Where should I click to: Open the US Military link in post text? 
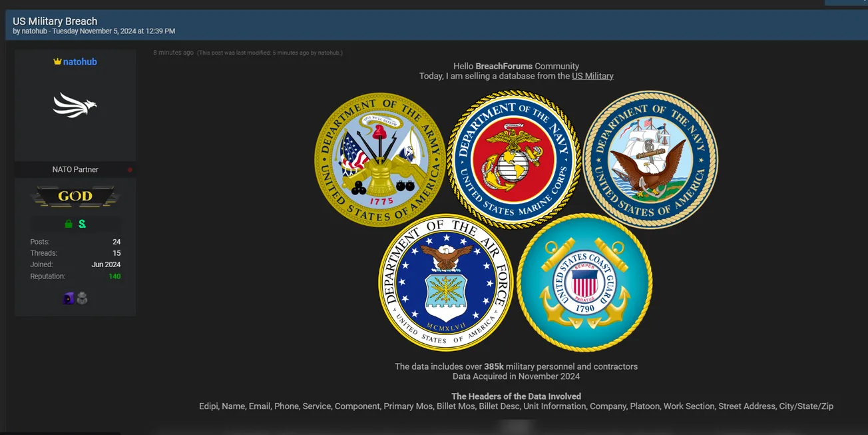pos(592,75)
